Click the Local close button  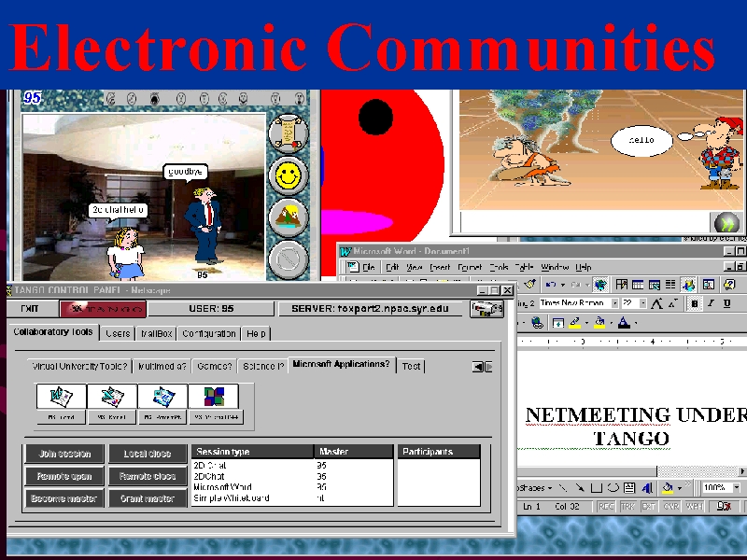[148, 454]
